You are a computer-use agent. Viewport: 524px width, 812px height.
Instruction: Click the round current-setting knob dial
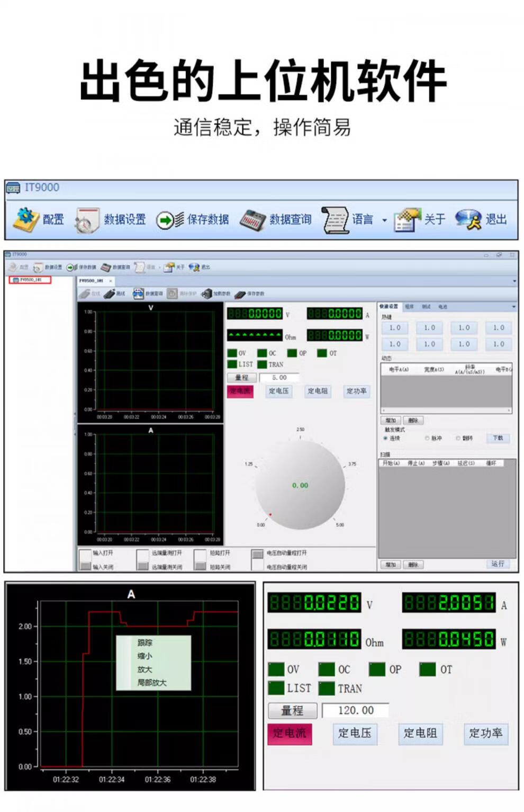click(x=300, y=485)
